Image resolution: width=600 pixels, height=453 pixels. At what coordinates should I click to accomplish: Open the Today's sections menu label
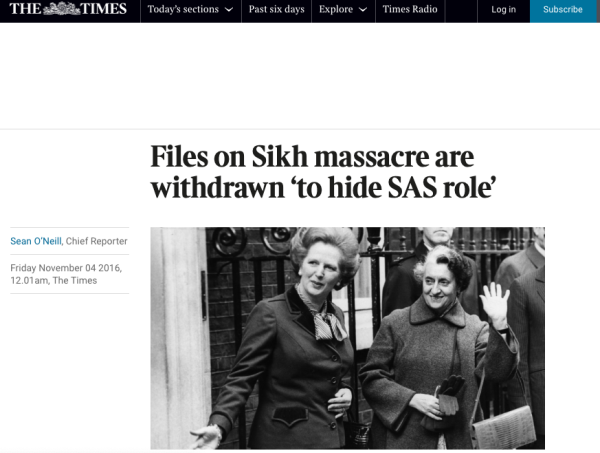pyautogui.click(x=183, y=9)
